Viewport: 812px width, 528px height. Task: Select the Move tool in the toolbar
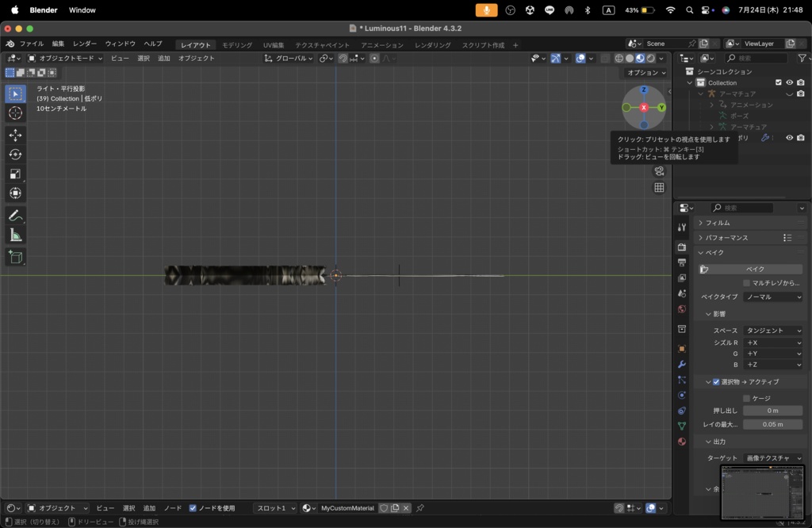pyautogui.click(x=16, y=135)
